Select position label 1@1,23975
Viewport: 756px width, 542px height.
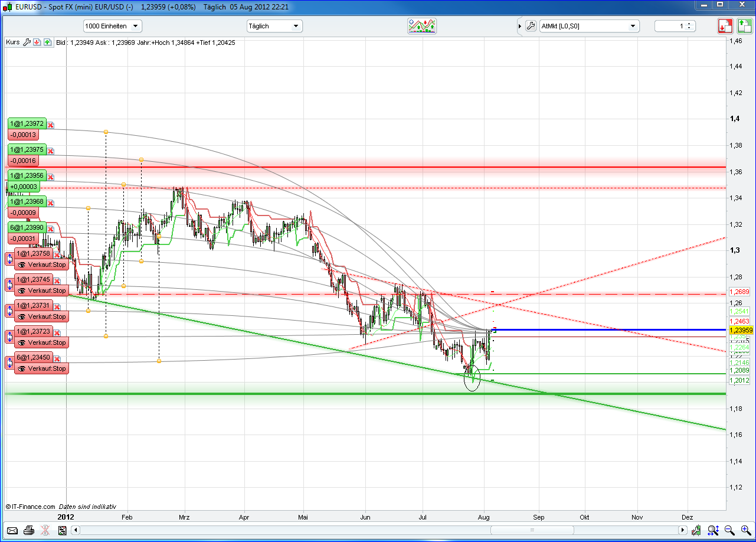click(x=27, y=151)
